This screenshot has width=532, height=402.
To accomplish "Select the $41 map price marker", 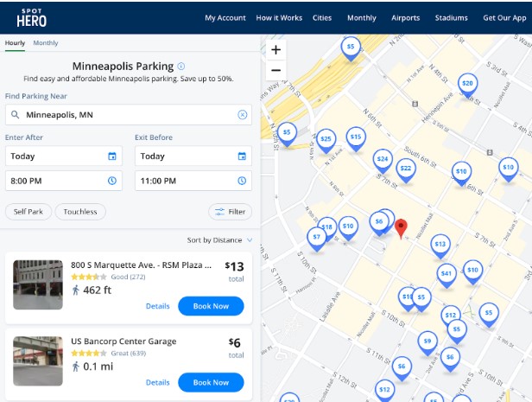I will 446,276.
